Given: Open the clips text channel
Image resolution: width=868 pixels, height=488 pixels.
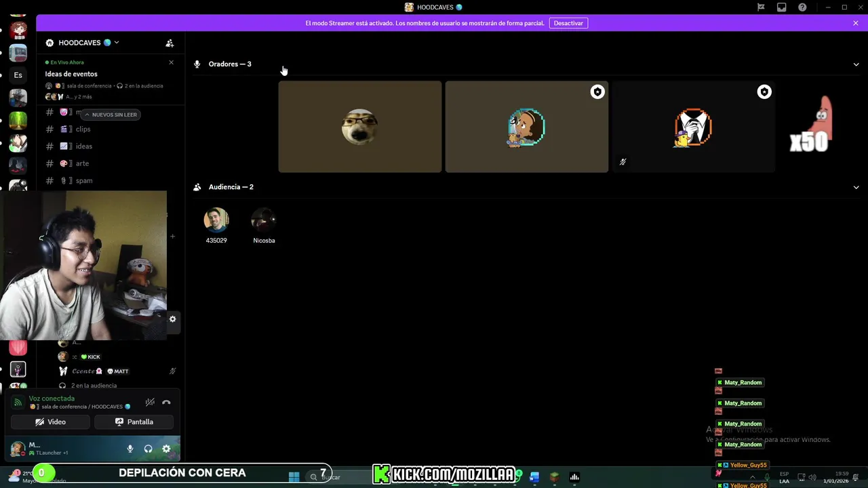Looking at the screenshot, I should coord(83,129).
